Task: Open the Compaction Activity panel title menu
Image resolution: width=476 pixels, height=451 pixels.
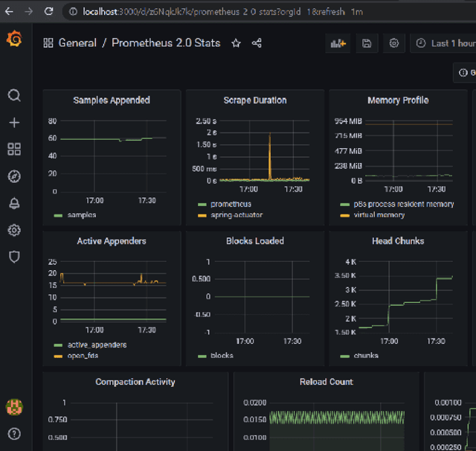Action: [135, 382]
